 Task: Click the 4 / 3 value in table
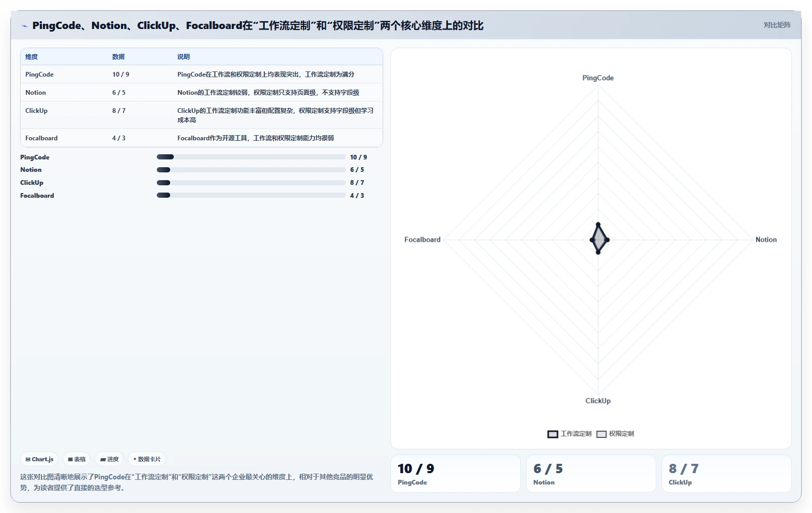click(118, 138)
